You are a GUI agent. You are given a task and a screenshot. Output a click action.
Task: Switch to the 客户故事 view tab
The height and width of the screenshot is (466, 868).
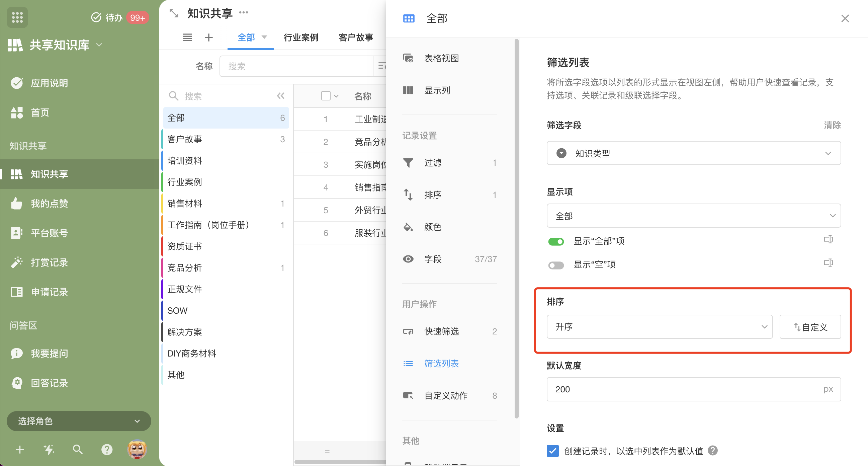pyautogui.click(x=356, y=37)
